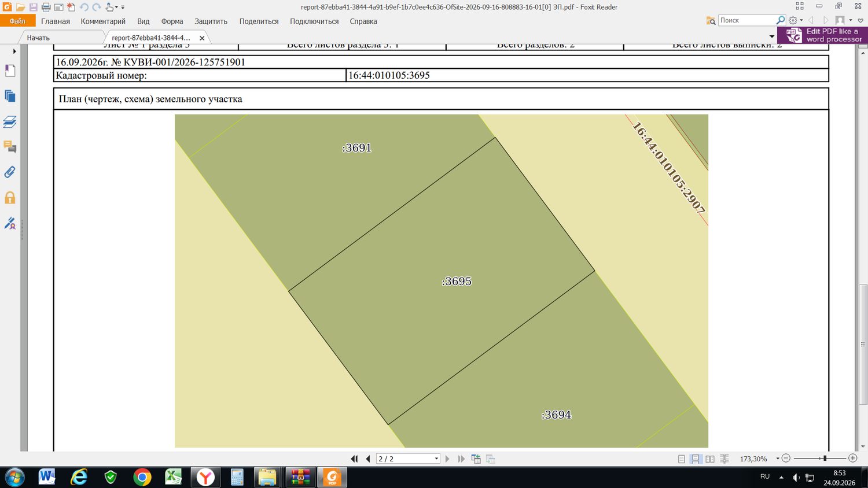
Task: Open the Комментарий ribbon tab
Action: coord(103,21)
